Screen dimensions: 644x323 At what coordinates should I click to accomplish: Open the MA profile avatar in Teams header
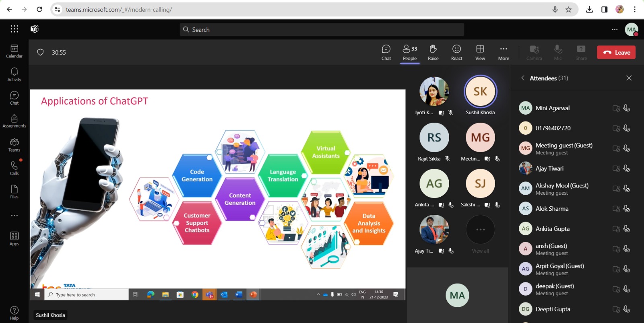point(631,29)
